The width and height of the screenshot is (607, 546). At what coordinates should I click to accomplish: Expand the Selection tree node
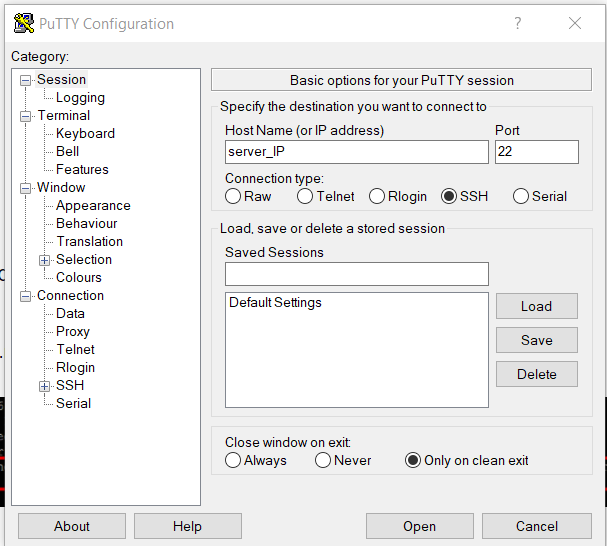(45, 260)
